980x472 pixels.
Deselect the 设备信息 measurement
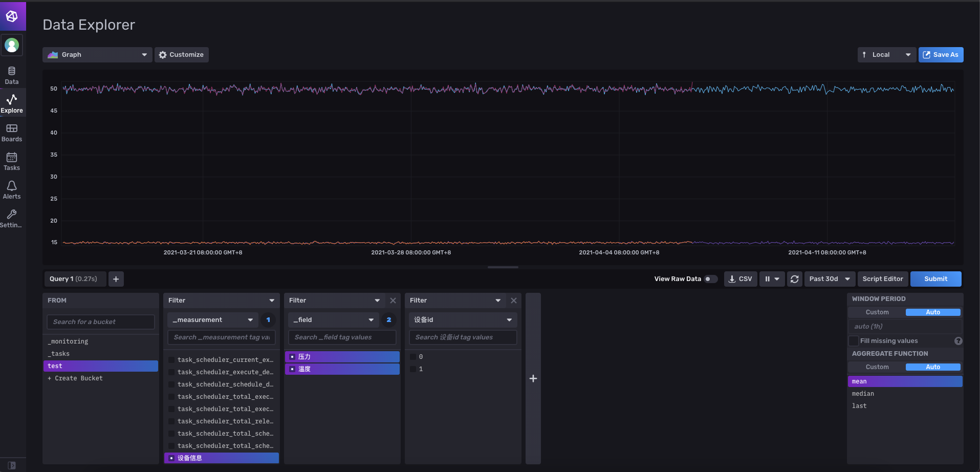point(222,458)
